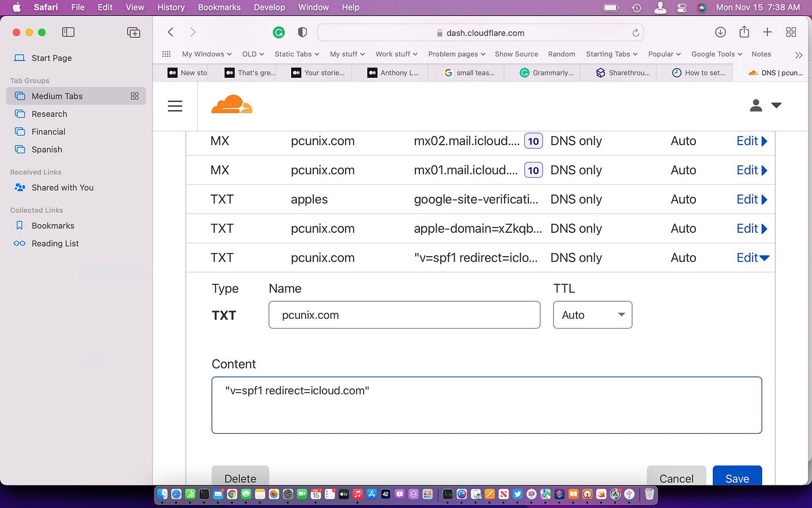Reload the Cloudflare page
Image resolution: width=812 pixels, height=508 pixels.
[636, 33]
